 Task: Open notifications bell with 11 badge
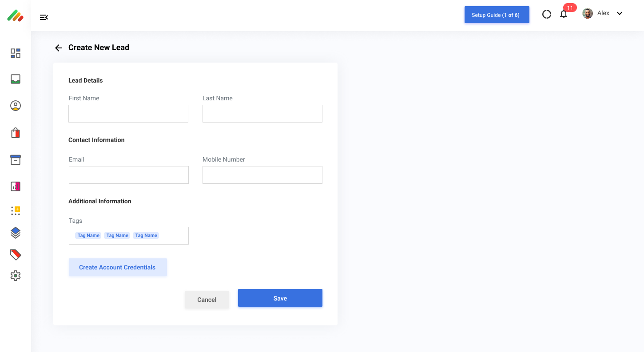[x=564, y=14]
